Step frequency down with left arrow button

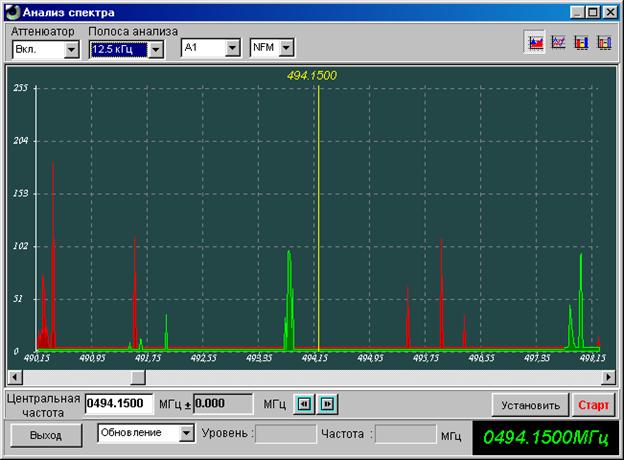pyautogui.click(x=304, y=404)
